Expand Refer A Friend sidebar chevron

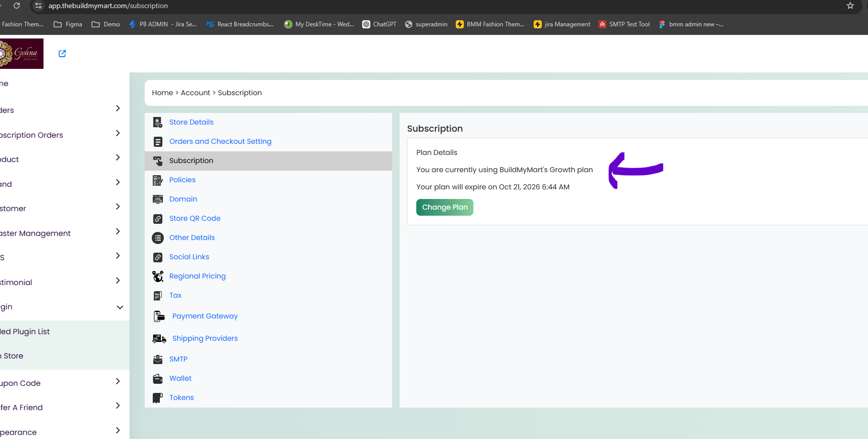coord(118,406)
